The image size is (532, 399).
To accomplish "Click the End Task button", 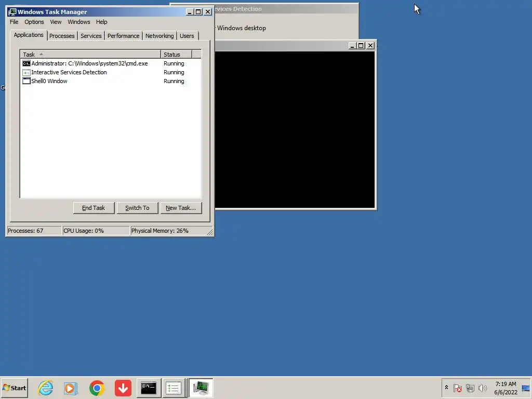I will click(94, 208).
